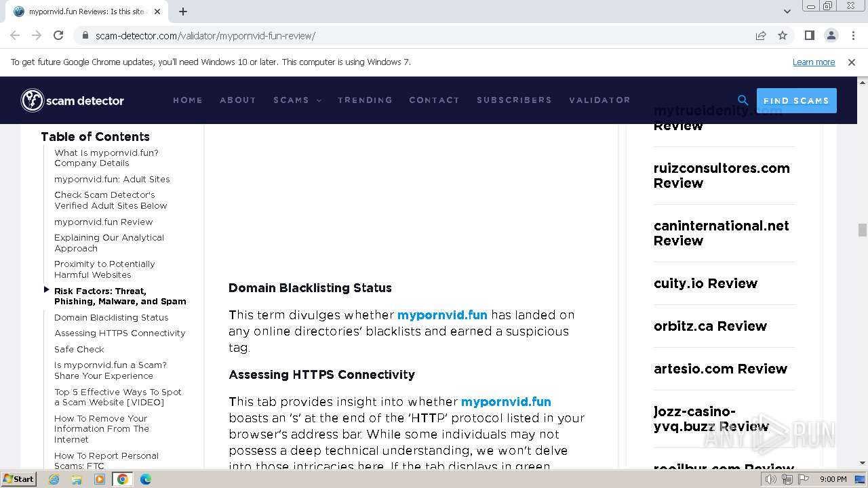Toggle the browser side panel icon
This screenshot has height=488, width=868.
pos(809,35)
